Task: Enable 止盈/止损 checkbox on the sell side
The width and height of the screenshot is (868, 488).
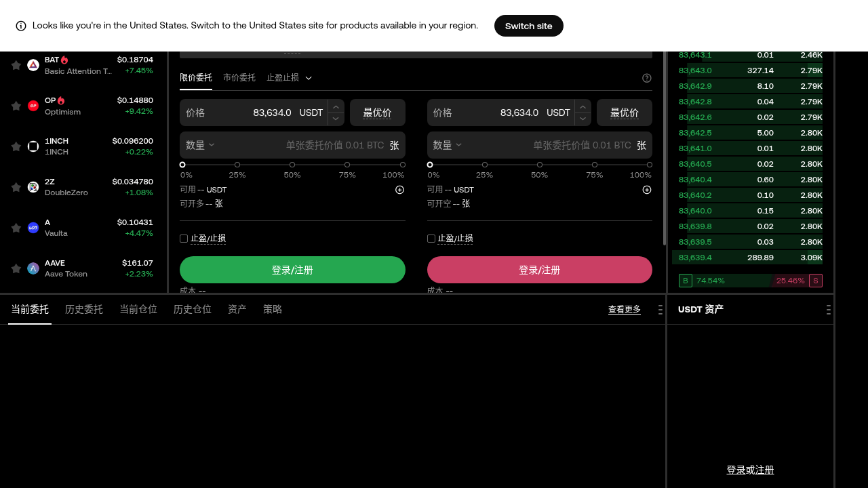Action: pos(431,239)
